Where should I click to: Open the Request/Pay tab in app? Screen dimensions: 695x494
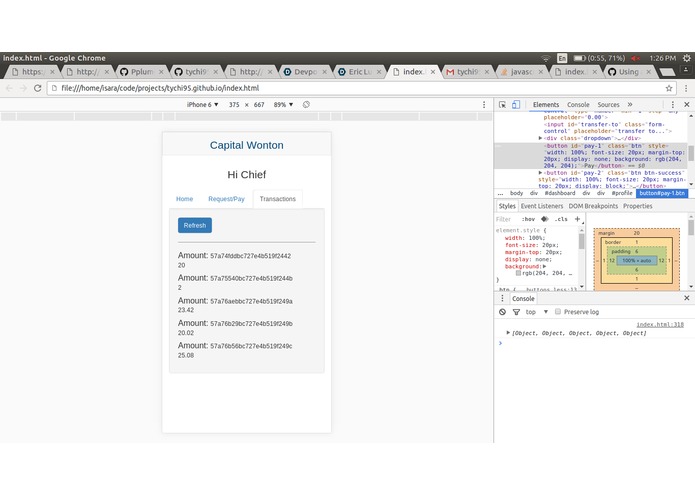pos(226,199)
